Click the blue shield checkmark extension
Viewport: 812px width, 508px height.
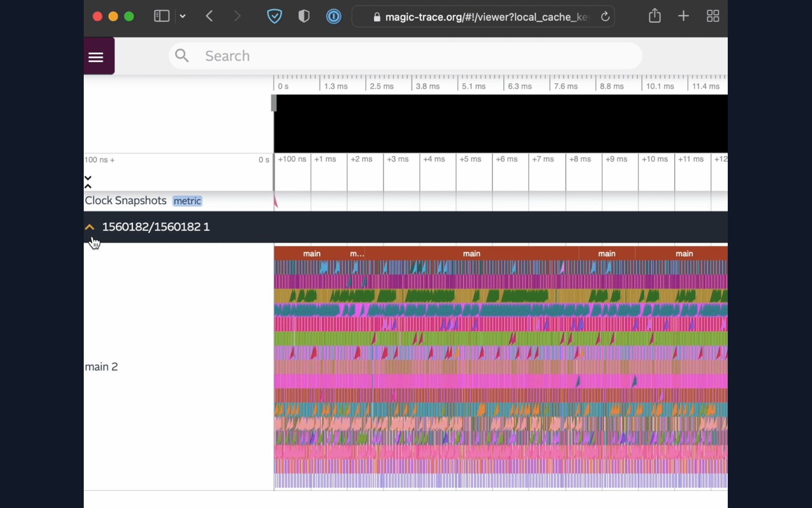point(275,16)
